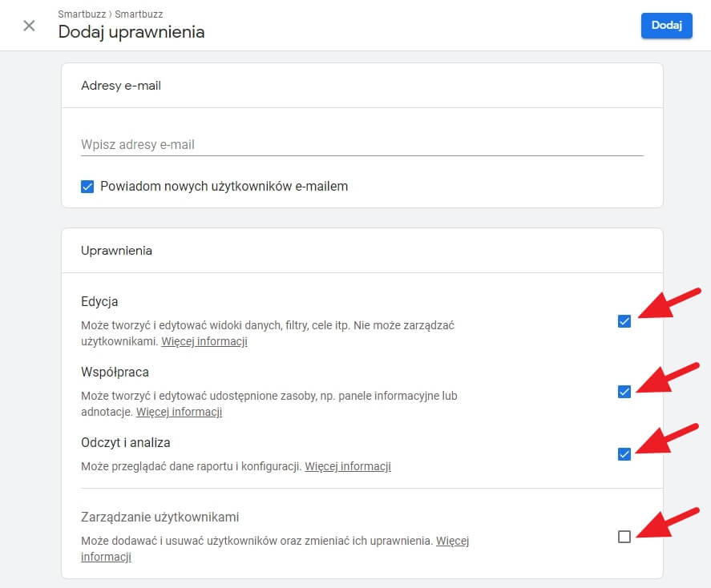Focus the Wpisz adresy e-mail field
Image resolution: width=711 pixels, height=588 pixels.
(362, 144)
